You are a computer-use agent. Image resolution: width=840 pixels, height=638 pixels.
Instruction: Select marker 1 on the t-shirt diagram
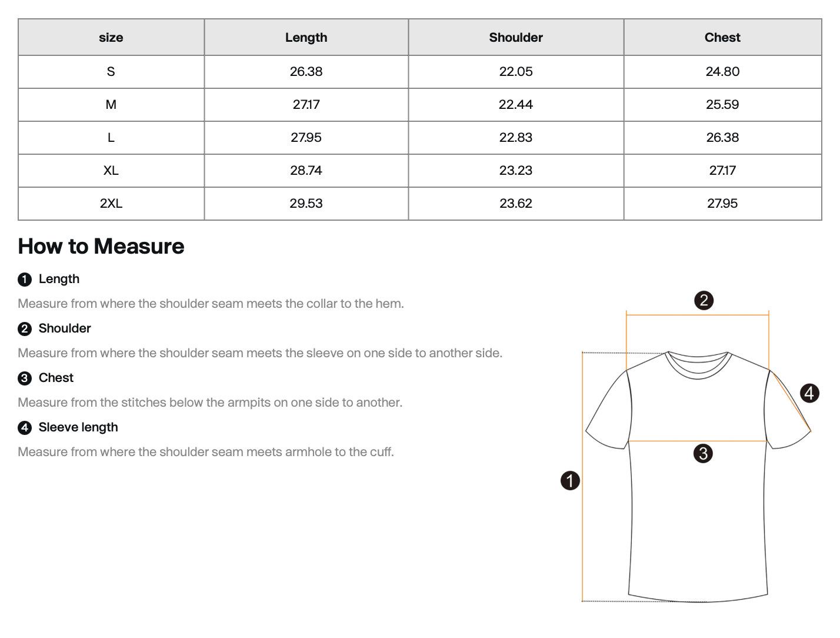click(570, 480)
